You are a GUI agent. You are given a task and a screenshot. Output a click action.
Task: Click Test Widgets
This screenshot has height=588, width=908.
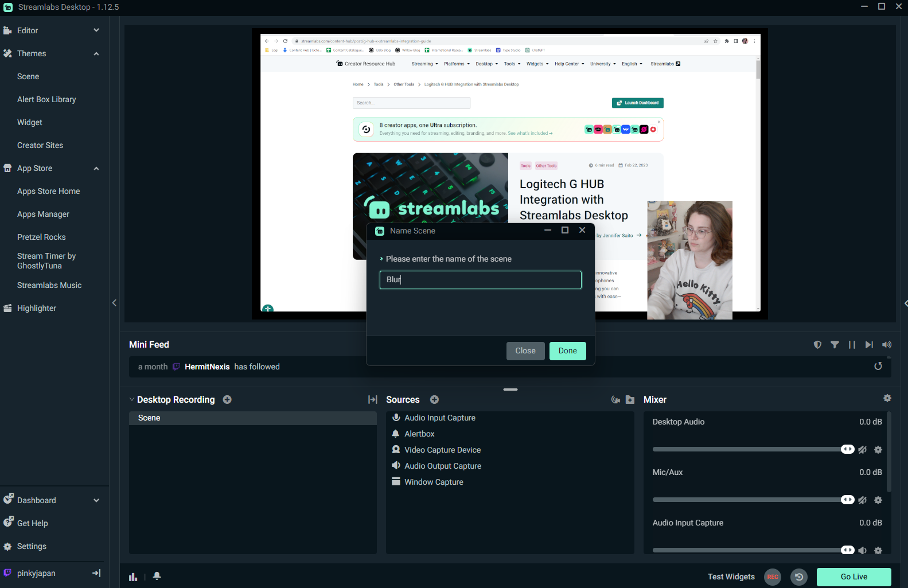tap(731, 577)
